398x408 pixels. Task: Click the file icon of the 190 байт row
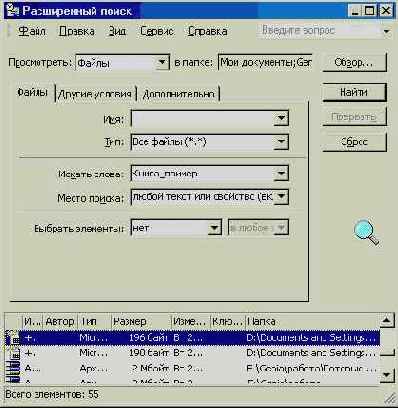[x=13, y=353]
